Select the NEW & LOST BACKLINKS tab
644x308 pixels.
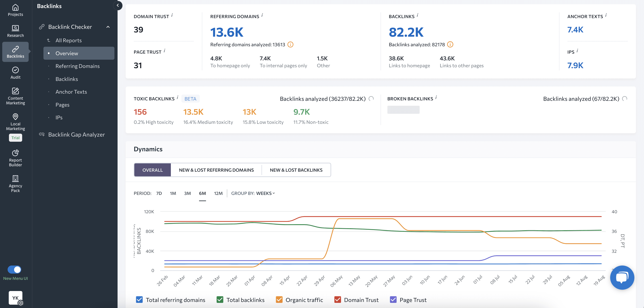[296, 169]
